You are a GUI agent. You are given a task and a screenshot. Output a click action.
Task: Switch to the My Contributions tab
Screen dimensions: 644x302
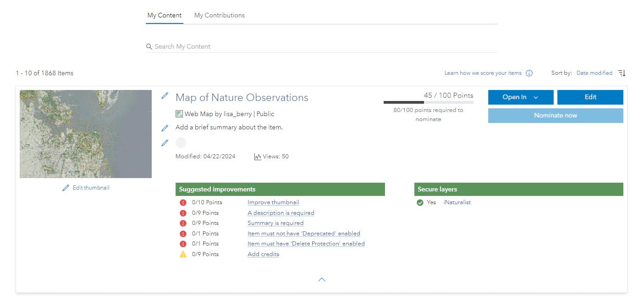pos(219,15)
